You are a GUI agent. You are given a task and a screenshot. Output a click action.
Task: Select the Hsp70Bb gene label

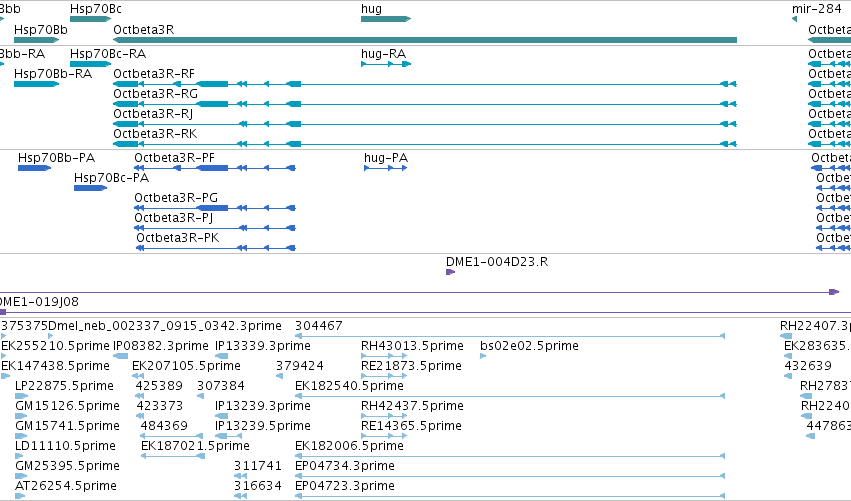[x=41, y=29]
